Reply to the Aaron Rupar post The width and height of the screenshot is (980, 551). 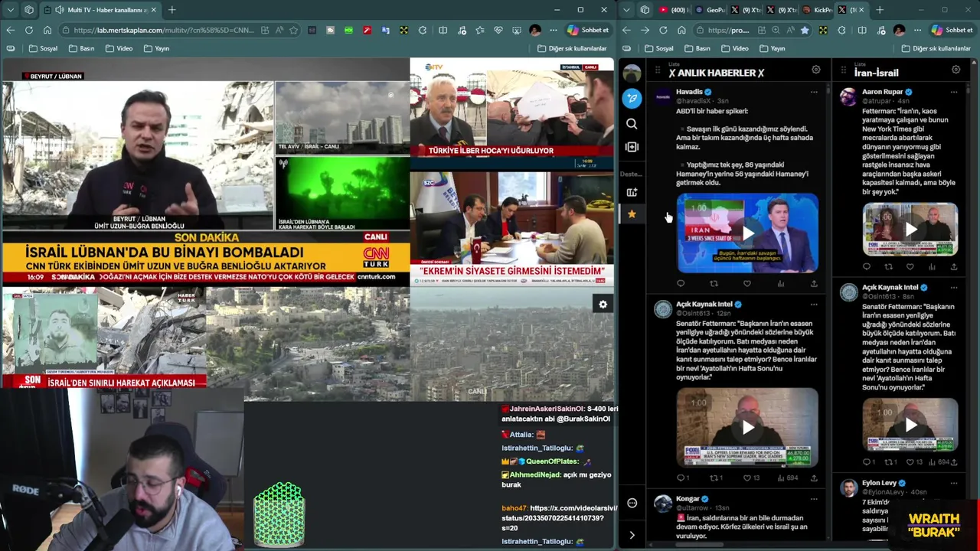pyautogui.click(x=867, y=267)
